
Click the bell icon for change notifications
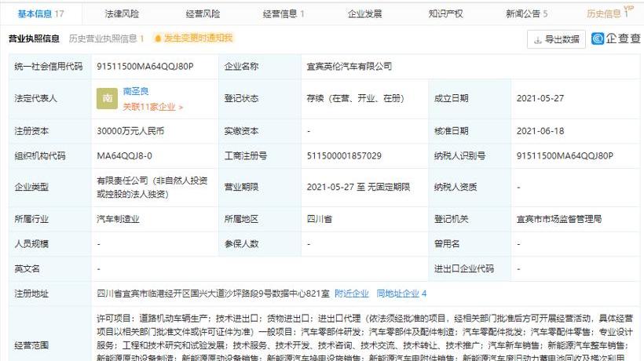158,38
